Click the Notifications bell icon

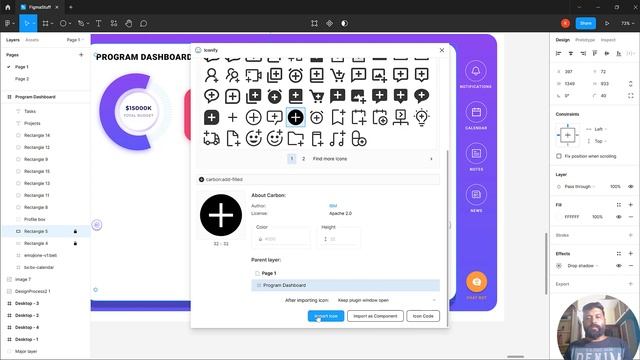[x=476, y=71]
